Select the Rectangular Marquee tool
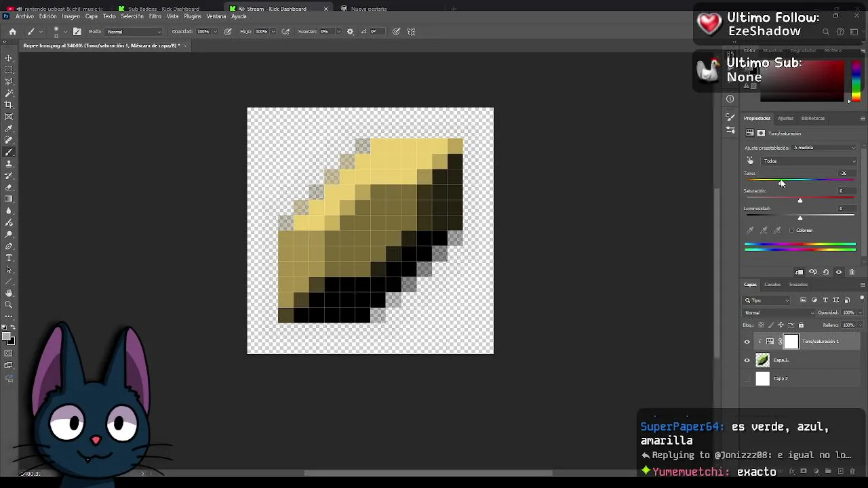Image resolution: width=868 pixels, height=488 pixels. pos(9,70)
